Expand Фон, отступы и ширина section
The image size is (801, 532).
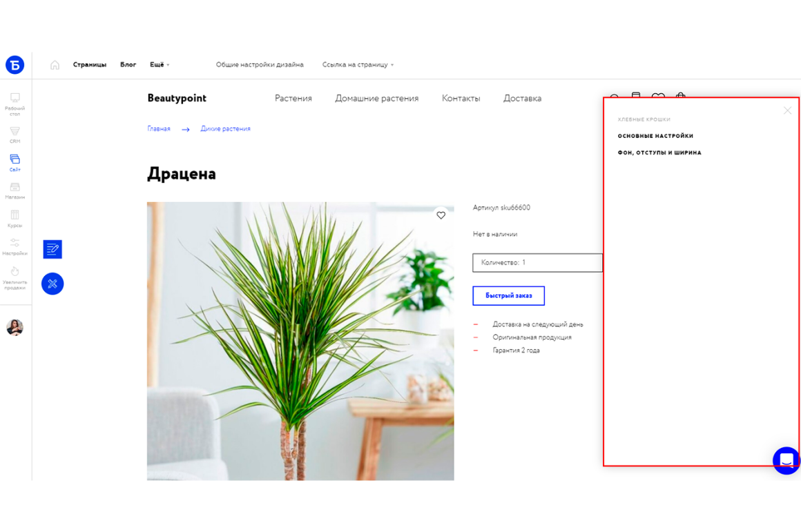coord(659,152)
